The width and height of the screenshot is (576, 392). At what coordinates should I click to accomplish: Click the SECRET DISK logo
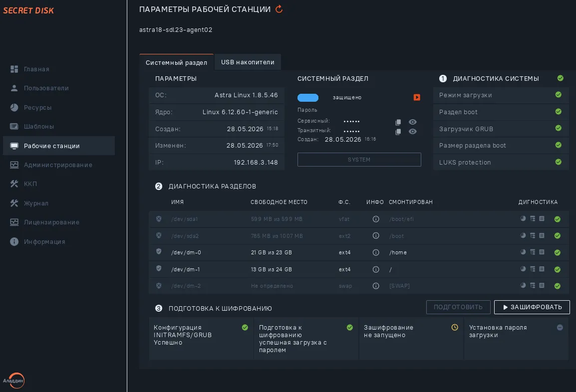(x=28, y=10)
